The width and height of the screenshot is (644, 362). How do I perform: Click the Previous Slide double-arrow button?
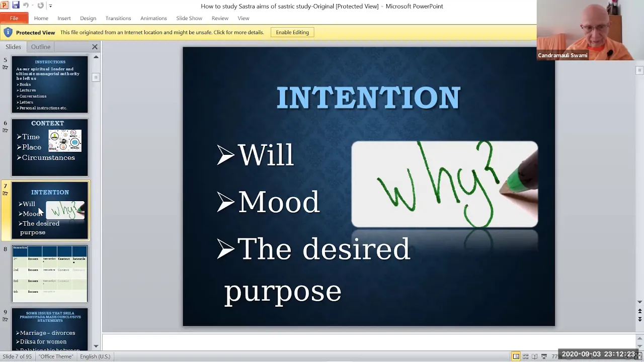coord(640,312)
